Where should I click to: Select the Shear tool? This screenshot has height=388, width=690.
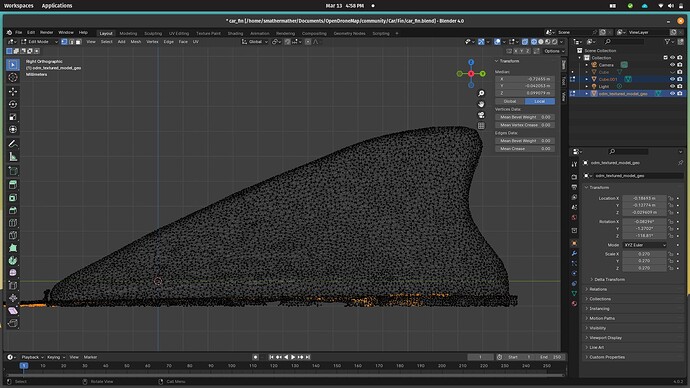13,311
